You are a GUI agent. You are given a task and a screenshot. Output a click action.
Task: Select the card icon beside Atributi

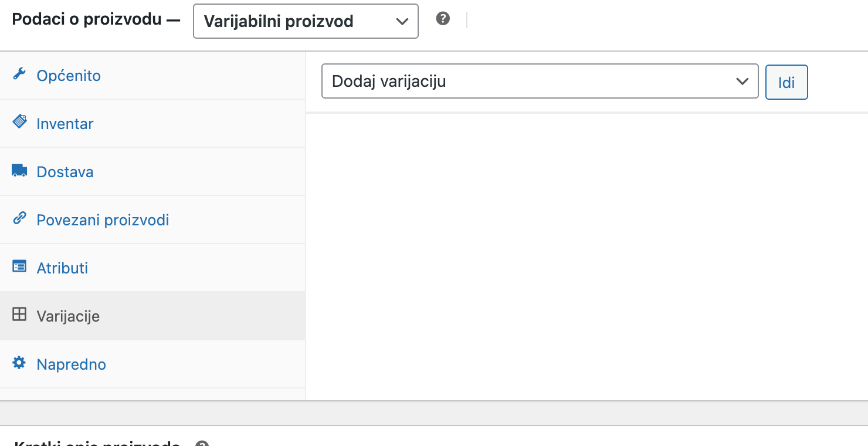tap(19, 266)
